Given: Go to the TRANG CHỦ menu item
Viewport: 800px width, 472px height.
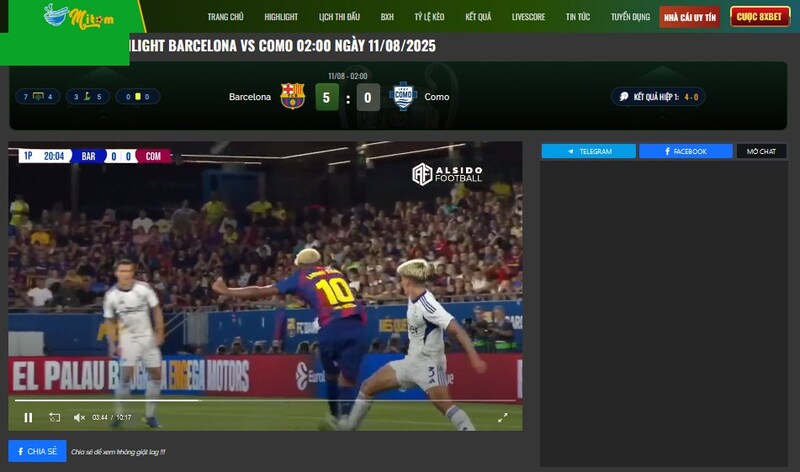Looking at the screenshot, I should [225, 17].
